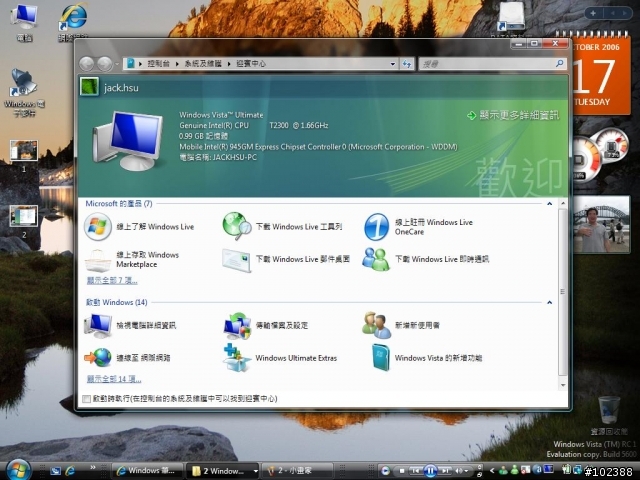Click Show Desktop quick launch icon

pyautogui.click(x=55, y=471)
